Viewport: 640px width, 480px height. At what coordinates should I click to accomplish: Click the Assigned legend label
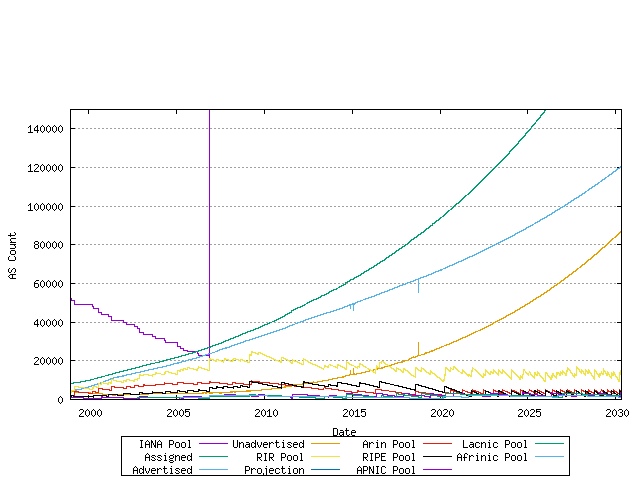pos(168,457)
